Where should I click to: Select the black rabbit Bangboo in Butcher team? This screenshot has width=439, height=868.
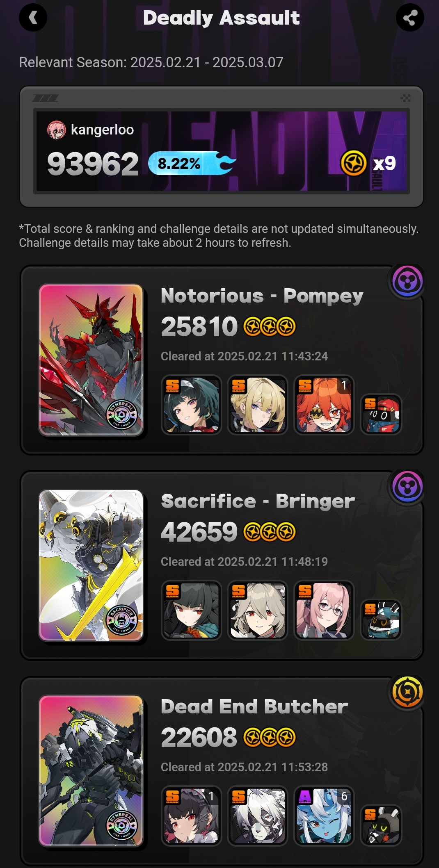[381, 825]
